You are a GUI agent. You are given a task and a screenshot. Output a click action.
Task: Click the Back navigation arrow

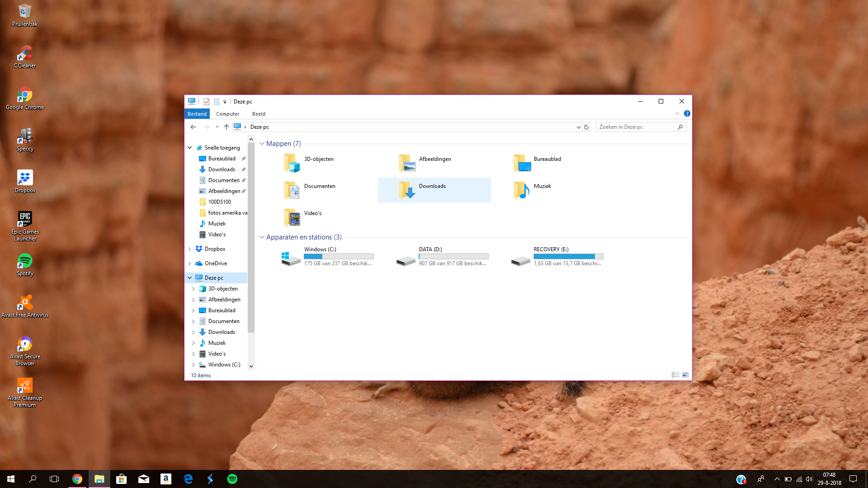[193, 127]
